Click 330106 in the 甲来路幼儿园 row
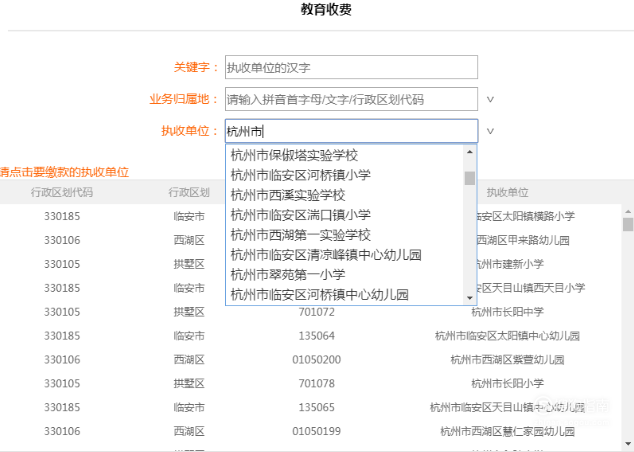Viewport: 634px width, 452px height. click(x=62, y=240)
